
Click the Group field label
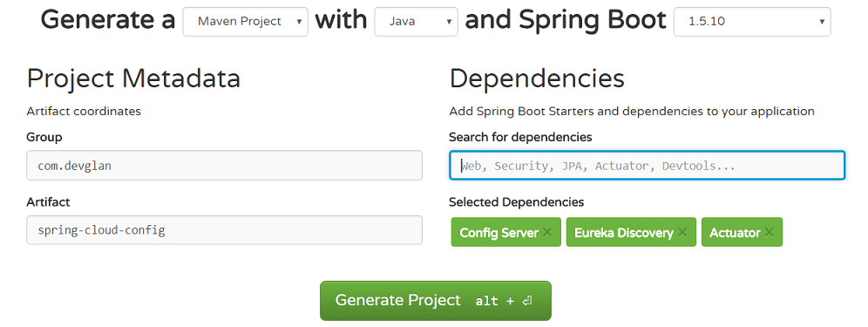pyautogui.click(x=44, y=137)
